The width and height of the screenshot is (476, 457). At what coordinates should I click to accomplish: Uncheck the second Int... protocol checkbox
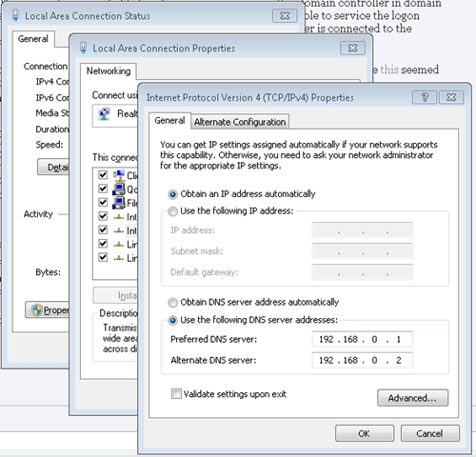tap(103, 229)
